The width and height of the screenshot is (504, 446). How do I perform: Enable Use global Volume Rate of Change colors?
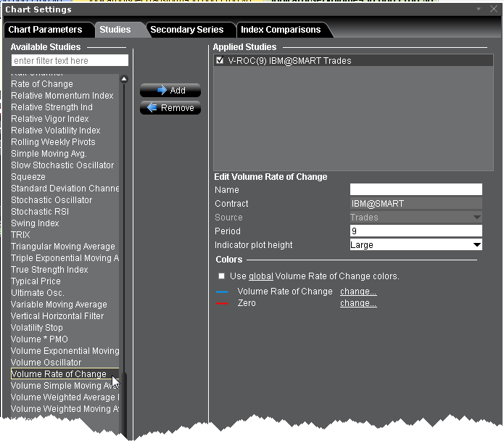coord(221,276)
